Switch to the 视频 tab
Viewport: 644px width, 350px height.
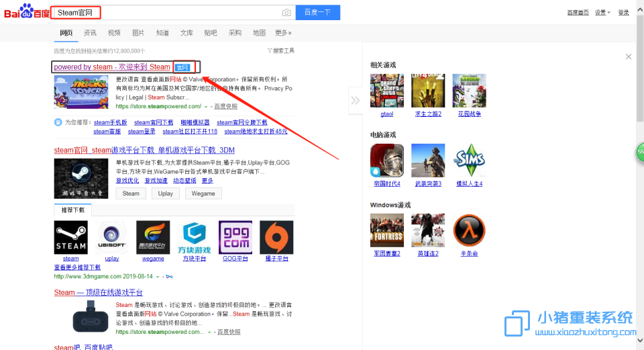pos(114,33)
